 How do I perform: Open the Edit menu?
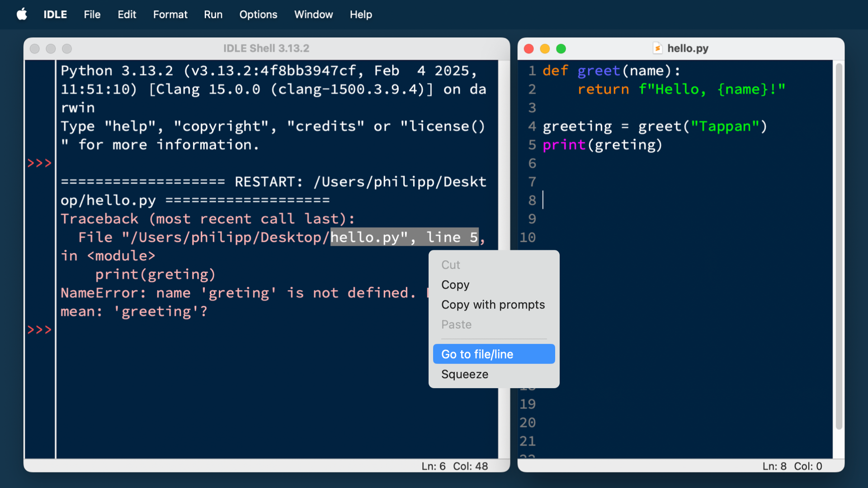tap(127, 14)
